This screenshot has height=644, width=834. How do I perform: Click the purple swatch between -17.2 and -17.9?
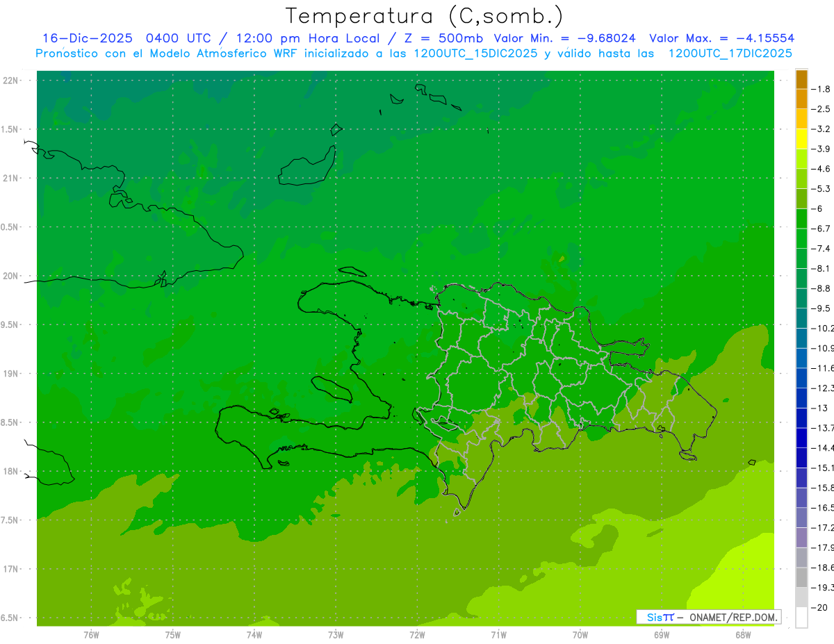point(801,538)
